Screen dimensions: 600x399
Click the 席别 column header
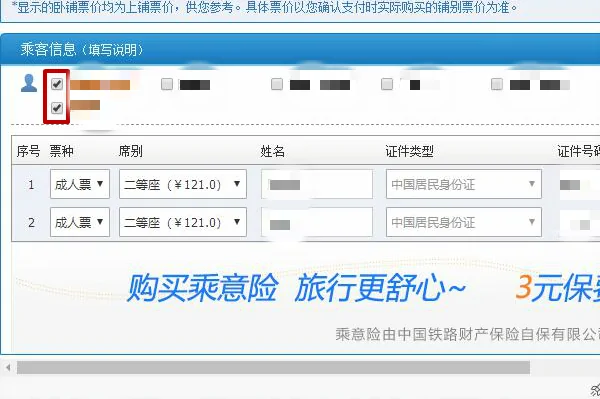point(130,151)
